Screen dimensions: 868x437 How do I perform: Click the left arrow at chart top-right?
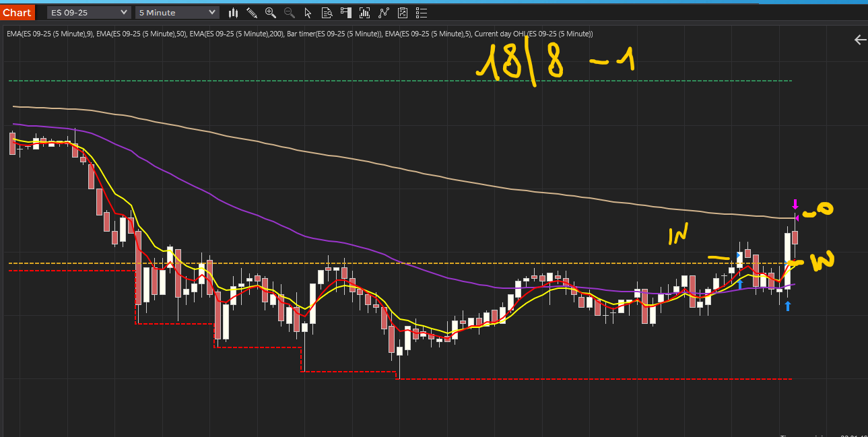point(860,40)
